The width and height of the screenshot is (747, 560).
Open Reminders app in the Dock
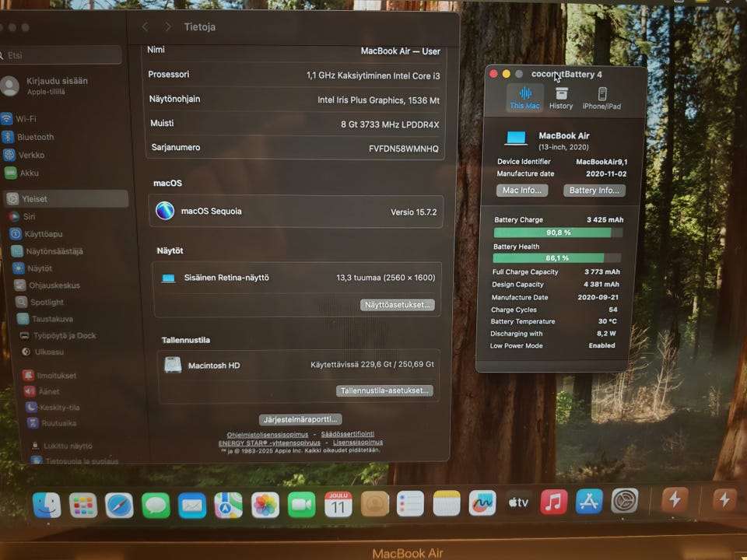[x=410, y=503]
